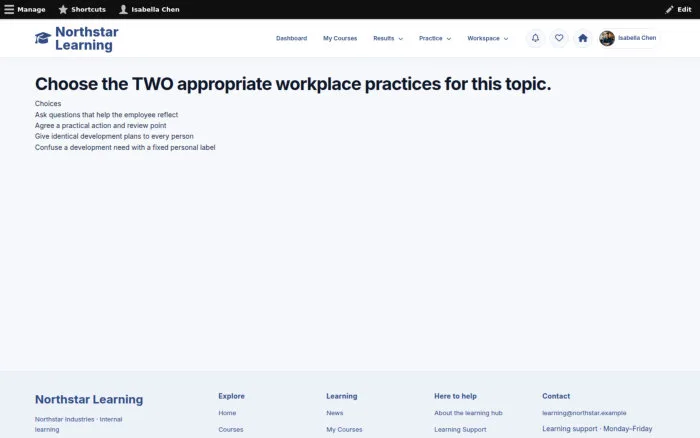
Task: Click 'Learning support · Monday–Friday' text
Action: pos(597,429)
